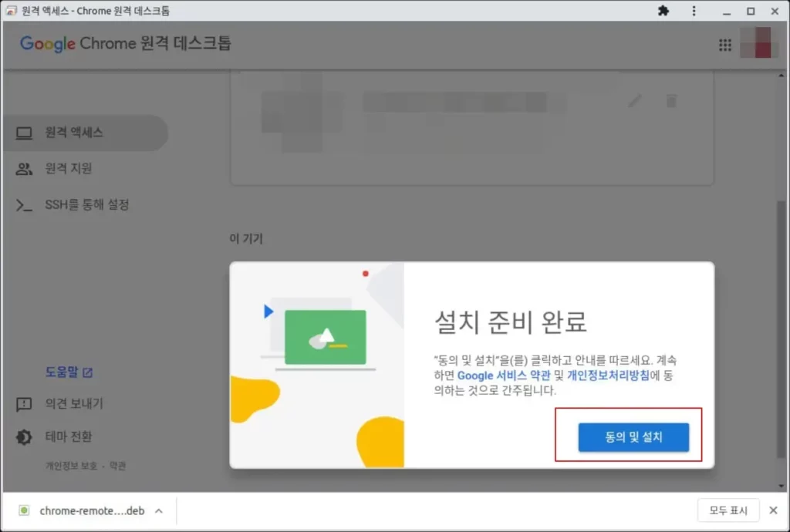Viewport: 790px width, 532px height.
Task: Expand the download item chevron menu
Action: (x=159, y=511)
